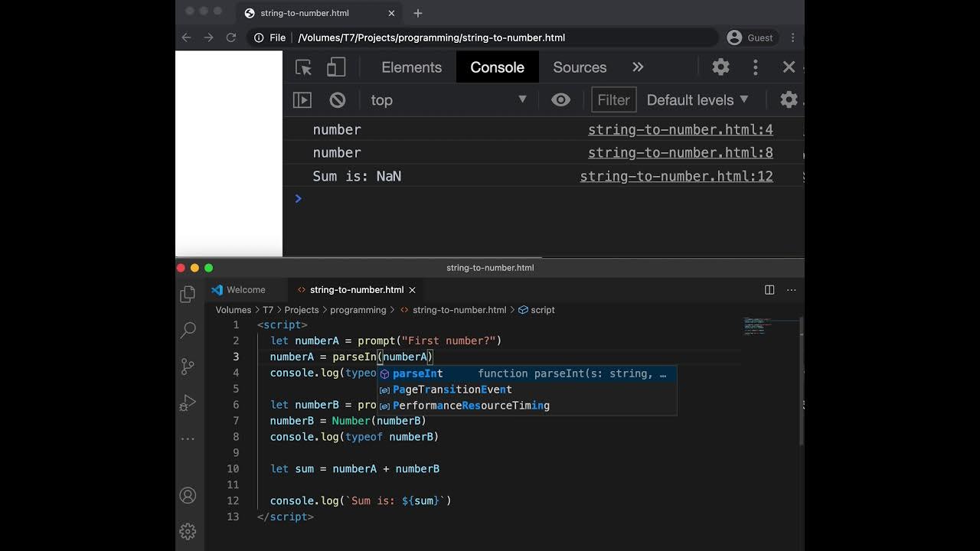
Task: Click the 'Sum is: NaN' console message
Action: pyautogui.click(x=357, y=177)
